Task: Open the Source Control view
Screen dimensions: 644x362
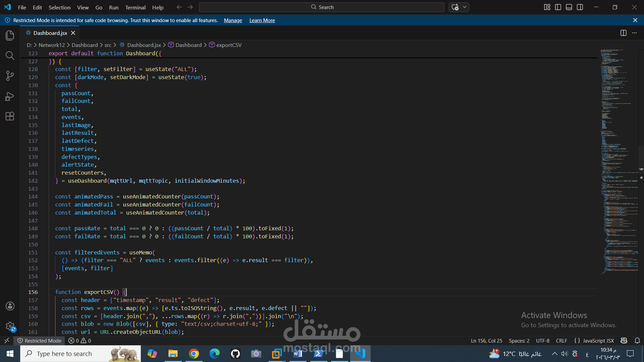Action: pos(10,76)
